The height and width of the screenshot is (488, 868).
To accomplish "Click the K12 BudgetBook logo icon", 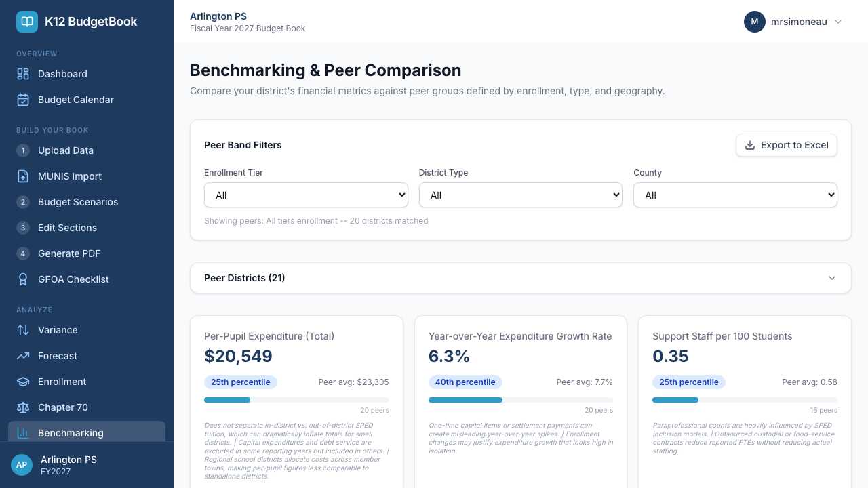I will (x=27, y=22).
